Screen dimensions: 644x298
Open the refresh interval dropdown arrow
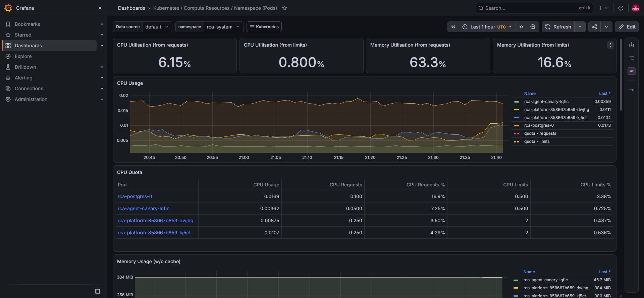(580, 27)
